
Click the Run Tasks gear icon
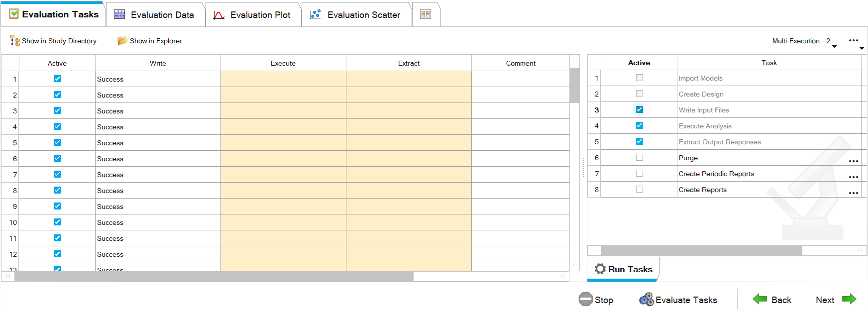click(x=600, y=269)
